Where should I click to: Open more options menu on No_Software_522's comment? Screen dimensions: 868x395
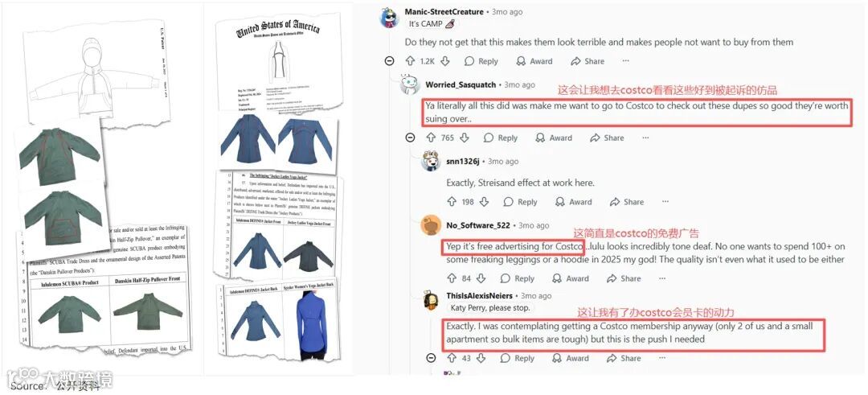[x=661, y=278]
